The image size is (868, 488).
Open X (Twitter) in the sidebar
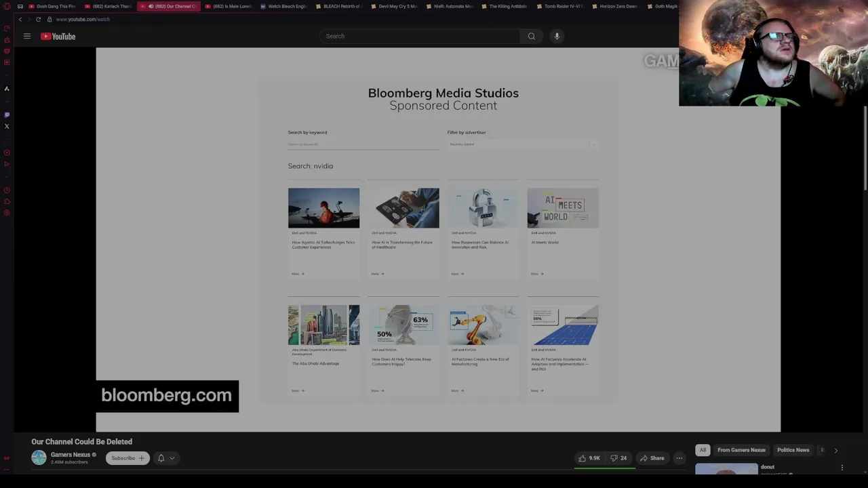point(7,126)
